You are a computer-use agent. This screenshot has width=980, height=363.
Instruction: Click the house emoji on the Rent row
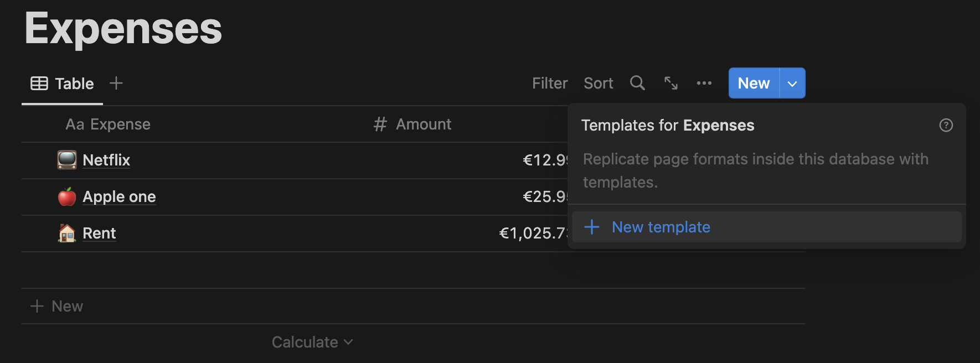coord(66,233)
